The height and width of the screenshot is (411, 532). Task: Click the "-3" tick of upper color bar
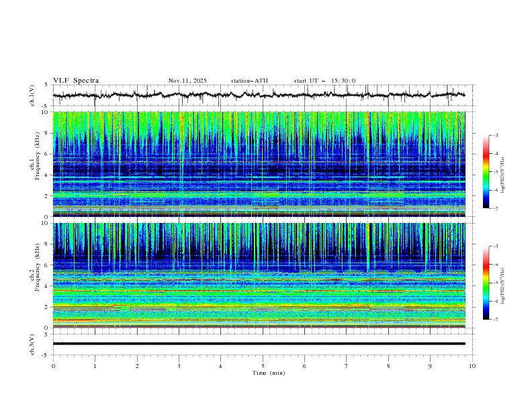[496, 135]
